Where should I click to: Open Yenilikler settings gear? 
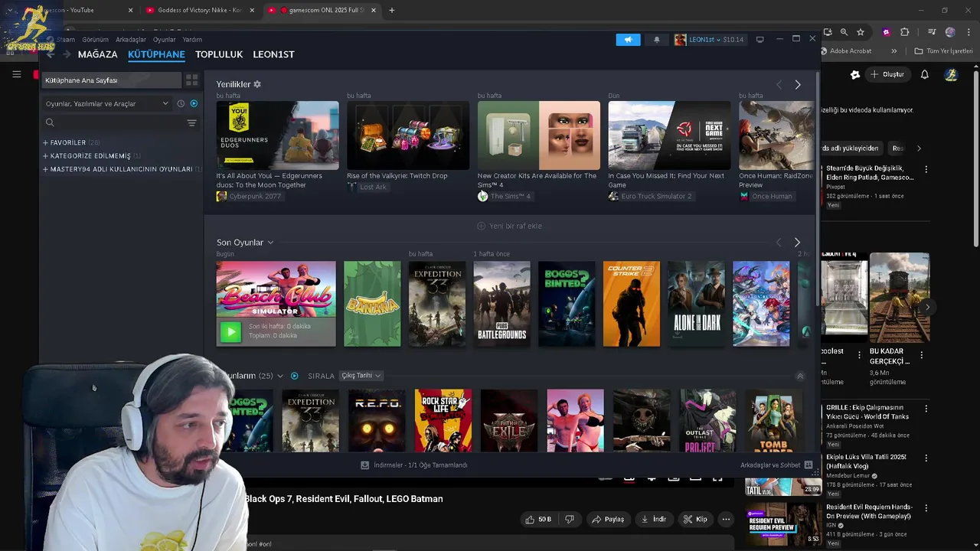(257, 84)
